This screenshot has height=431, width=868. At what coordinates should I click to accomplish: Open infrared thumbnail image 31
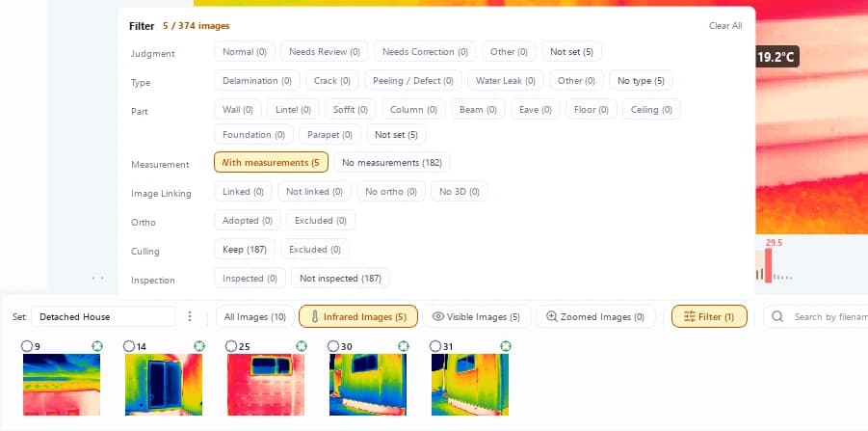point(470,385)
